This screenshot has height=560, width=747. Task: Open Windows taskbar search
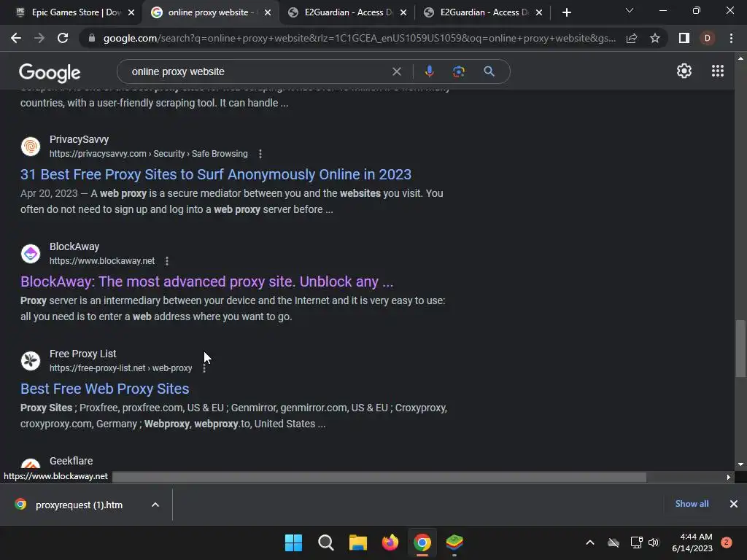[326, 542]
